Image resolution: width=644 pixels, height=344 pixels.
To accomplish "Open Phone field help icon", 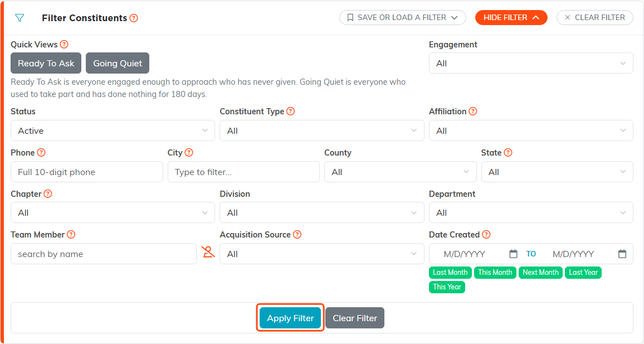I will pos(41,152).
